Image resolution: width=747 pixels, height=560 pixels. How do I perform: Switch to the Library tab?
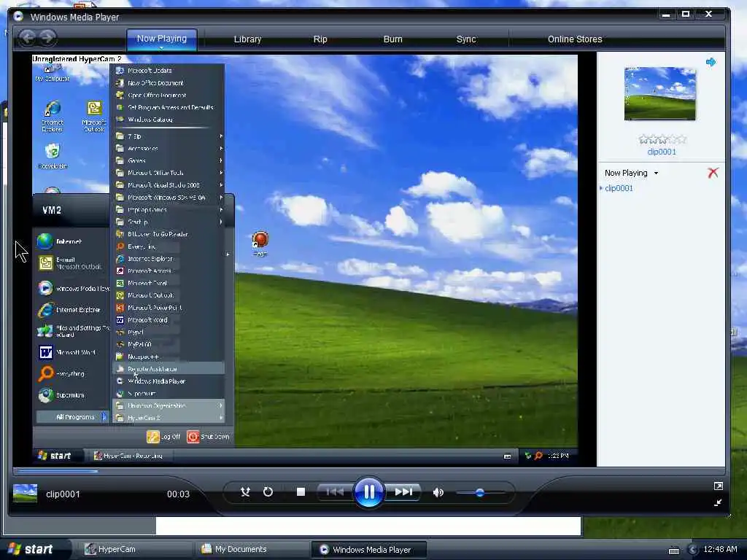click(247, 39)
